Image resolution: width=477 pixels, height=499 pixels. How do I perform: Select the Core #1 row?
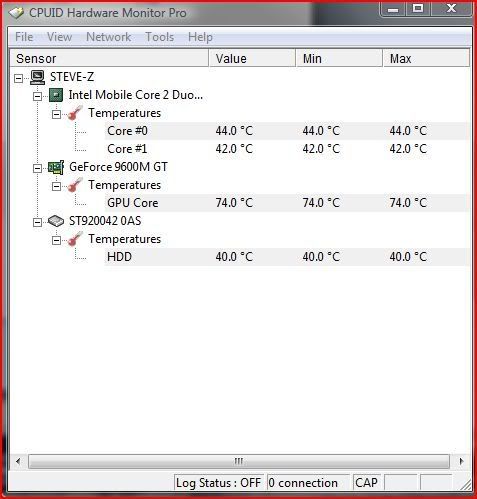pyautogui.click(x=287, y=149)
